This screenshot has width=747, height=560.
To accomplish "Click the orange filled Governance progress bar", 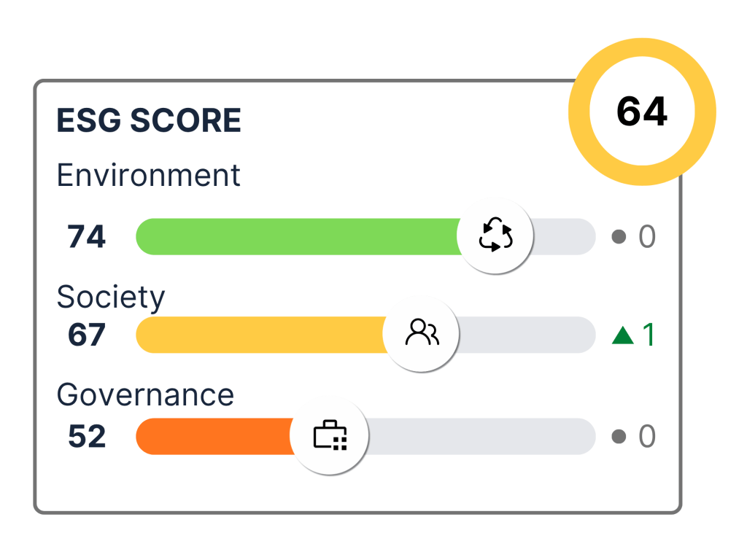I will [x=213, y=437].
